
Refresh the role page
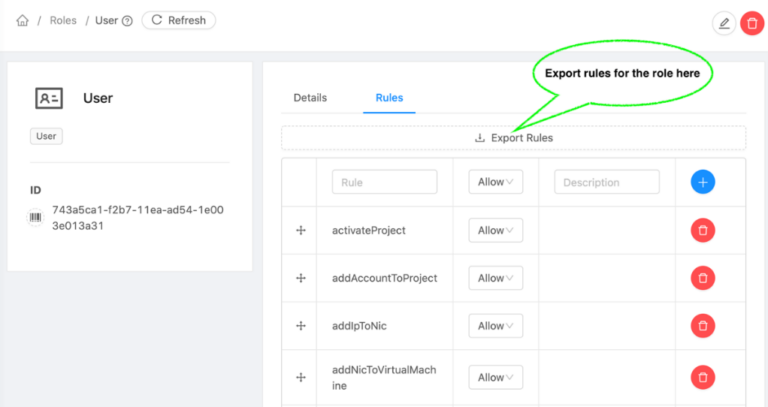[179, 20]
